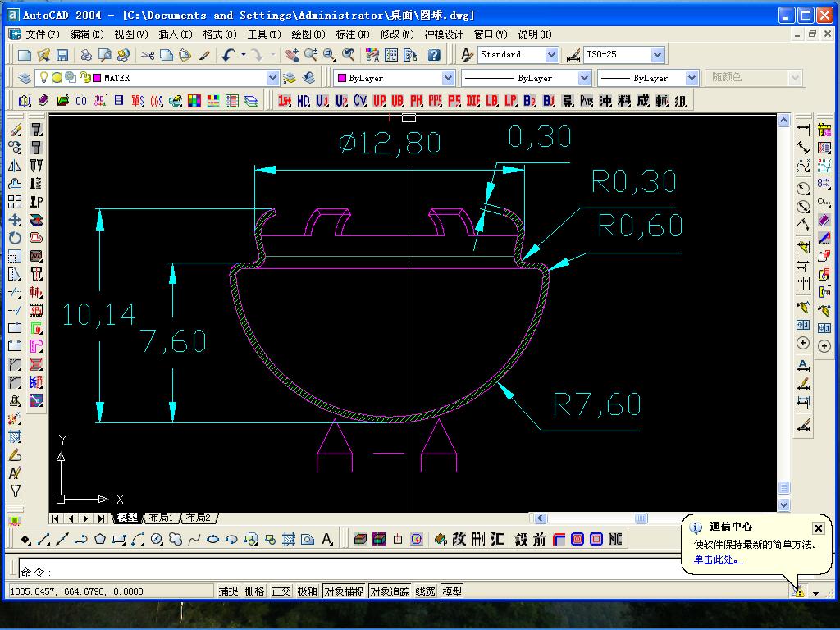Click the vertical scrollbar down arrow
Screen dimensions: 840x630
tap(783, 504)
